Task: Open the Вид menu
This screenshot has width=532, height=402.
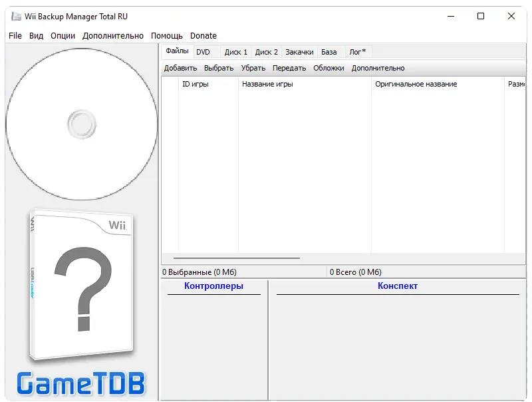Action: tap(37, 36)
